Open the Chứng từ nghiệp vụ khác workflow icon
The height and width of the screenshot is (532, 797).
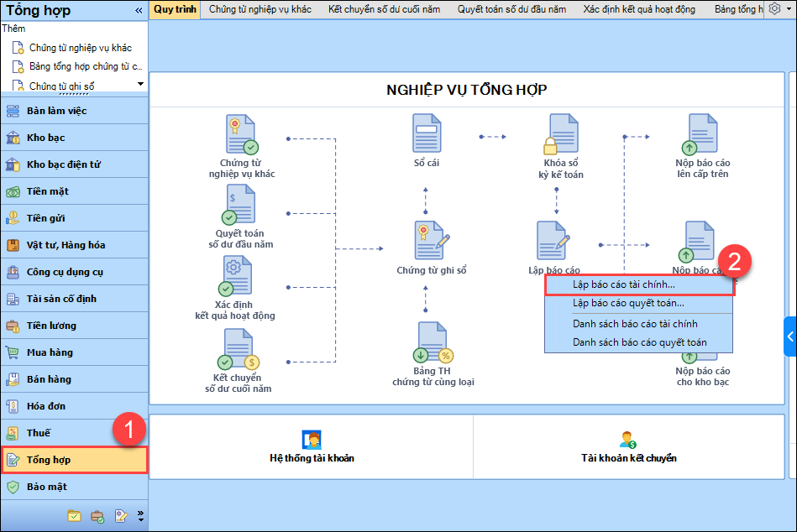pos(241,136)
